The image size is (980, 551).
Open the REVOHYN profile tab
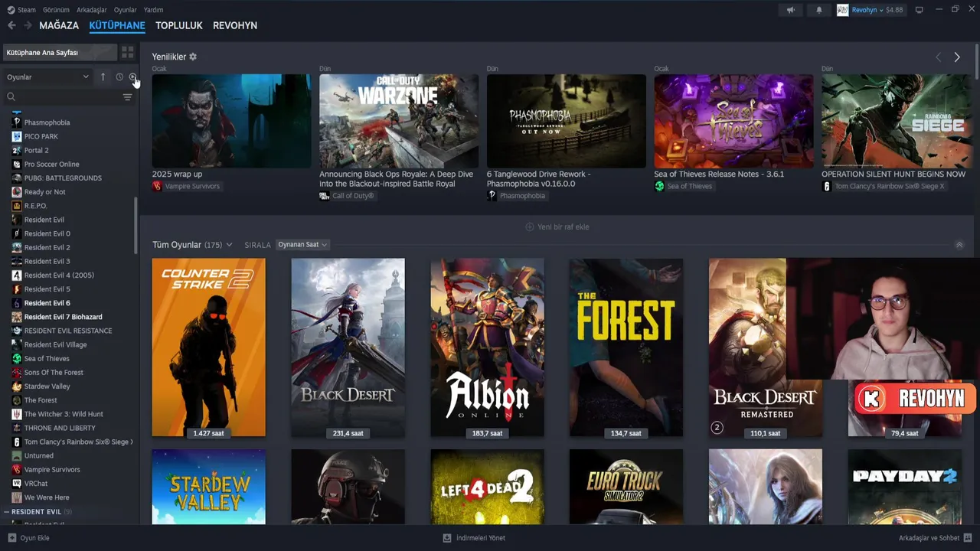[x=235, y=25]
